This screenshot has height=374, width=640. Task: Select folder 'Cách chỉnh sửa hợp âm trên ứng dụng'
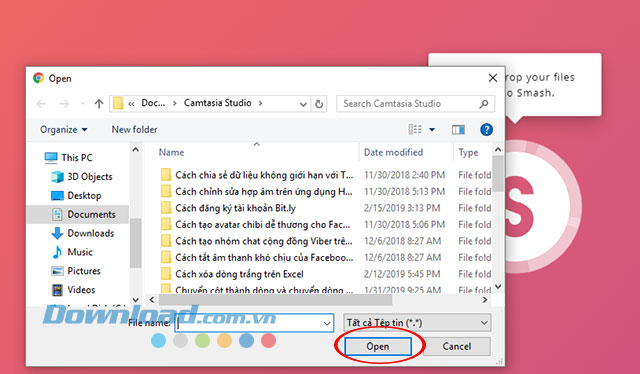[263, 191]
